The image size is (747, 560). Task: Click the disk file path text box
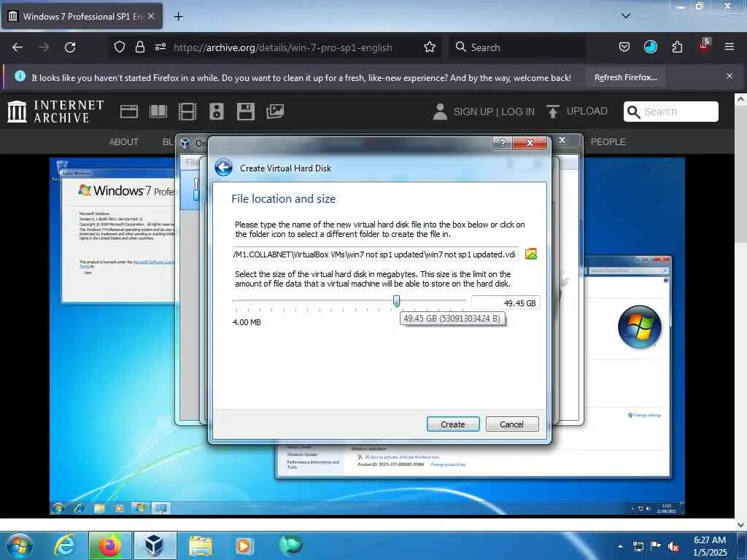(376, 254)
